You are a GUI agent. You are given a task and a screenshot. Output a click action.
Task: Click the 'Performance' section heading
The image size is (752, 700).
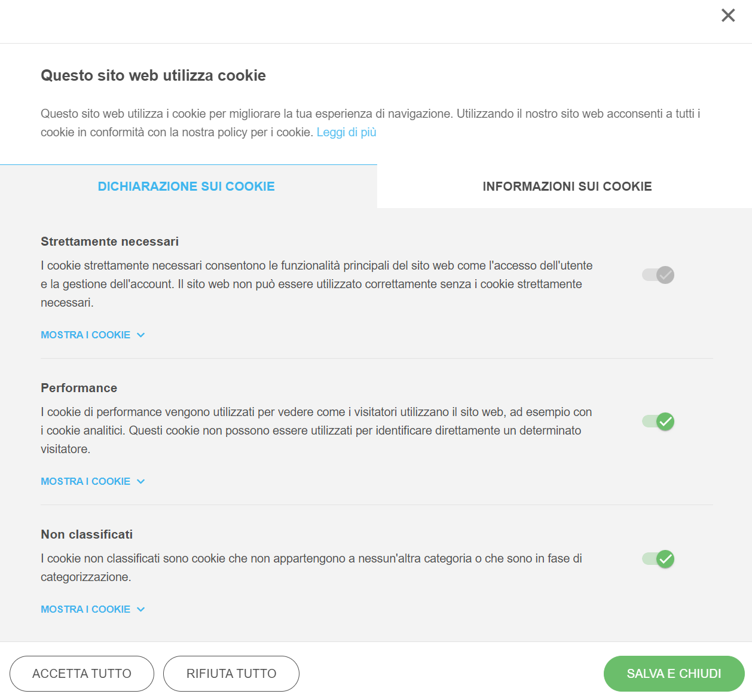coord(79,388)
